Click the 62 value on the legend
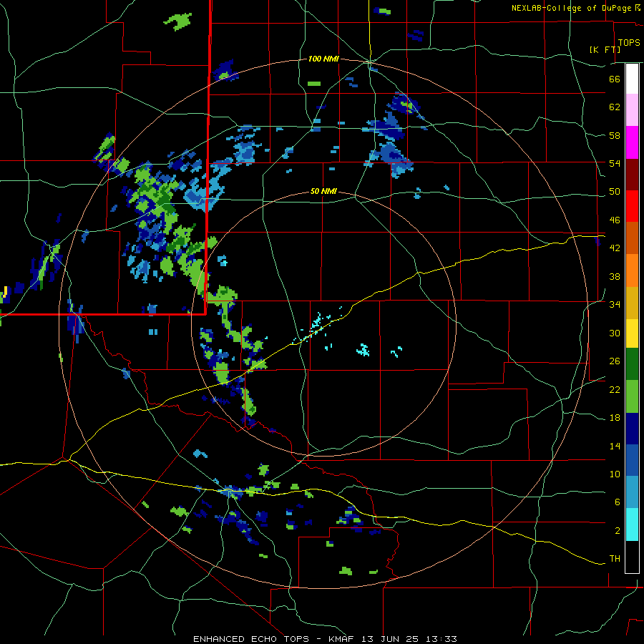This screenshot has height=644, width=644. click(x=615, y=107)
